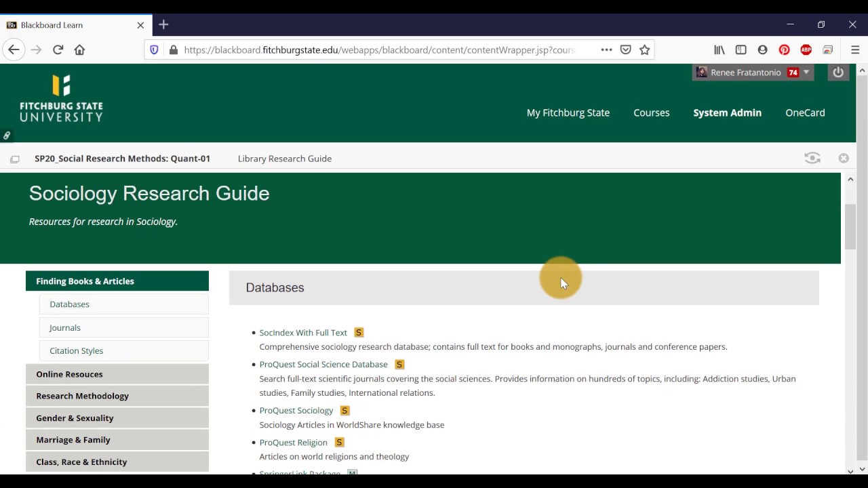
Task: Click the inner frame scroll-down arrow
Action: point(850,470)
